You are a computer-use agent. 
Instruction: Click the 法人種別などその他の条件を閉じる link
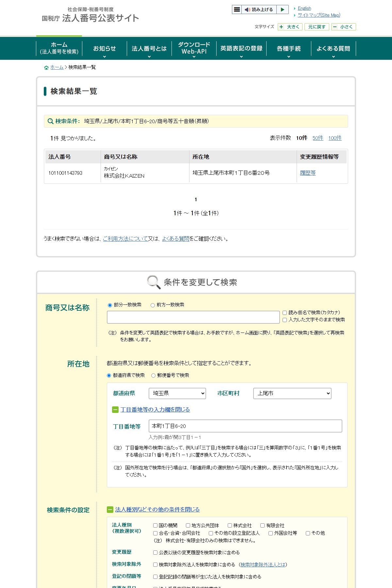click(157, 510)
